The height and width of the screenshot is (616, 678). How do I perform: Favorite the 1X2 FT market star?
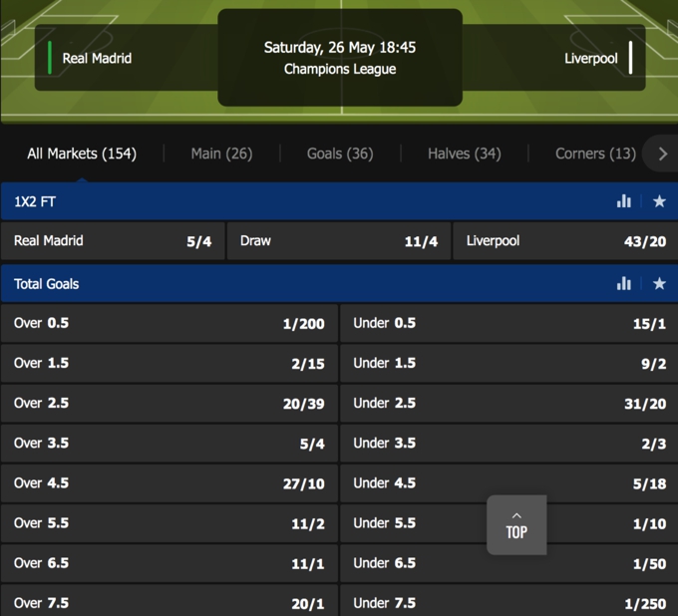click(659, 201)
